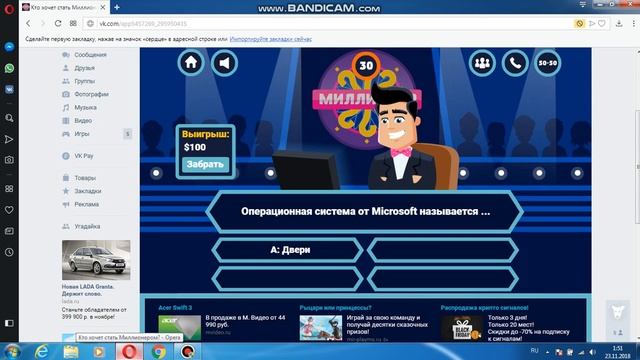640x360 pixels.
Task: Open Реклама sidebar item
Action: [87, 204]
